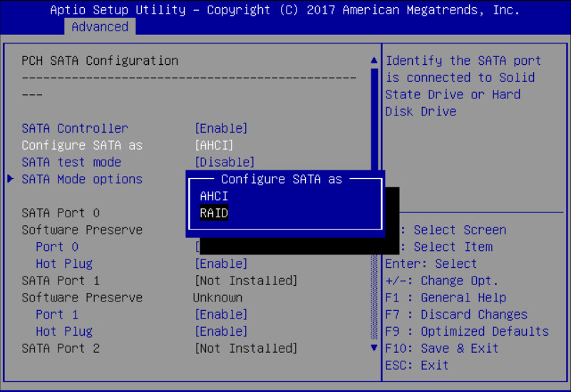Image resolution: width=571 pixels, height=392 pixels.
Task: Click the scrollbar thumb
Action: click(374, 119)
